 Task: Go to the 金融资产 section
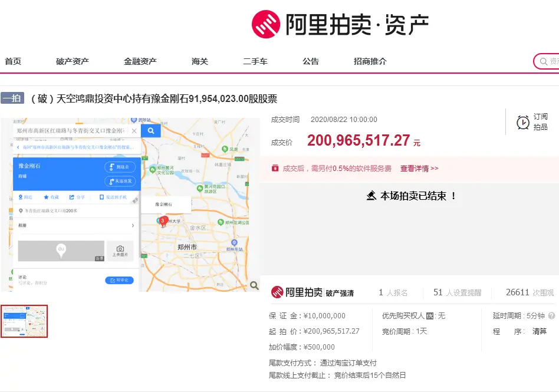pyautogui.click(x=140, y=61)
